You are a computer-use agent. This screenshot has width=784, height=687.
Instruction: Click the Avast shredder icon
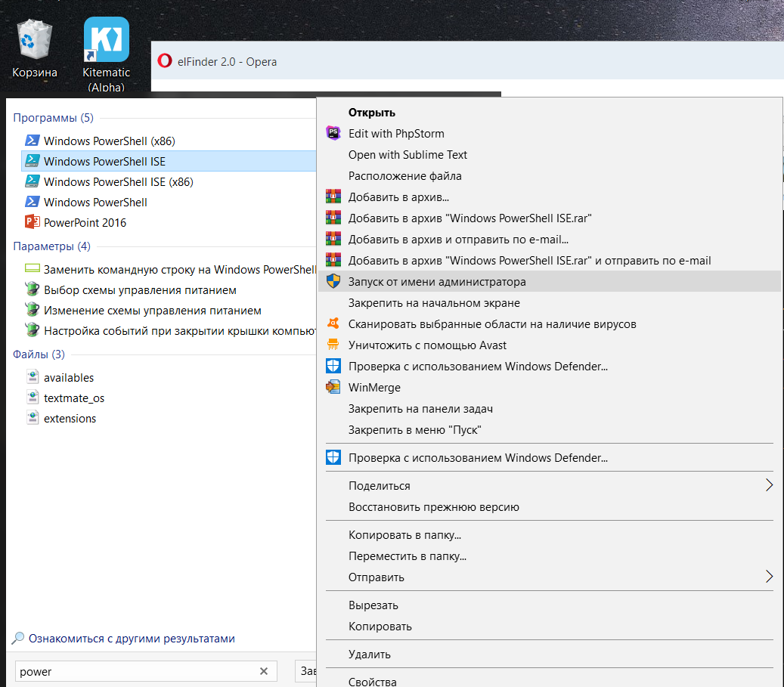click(333, 345)
